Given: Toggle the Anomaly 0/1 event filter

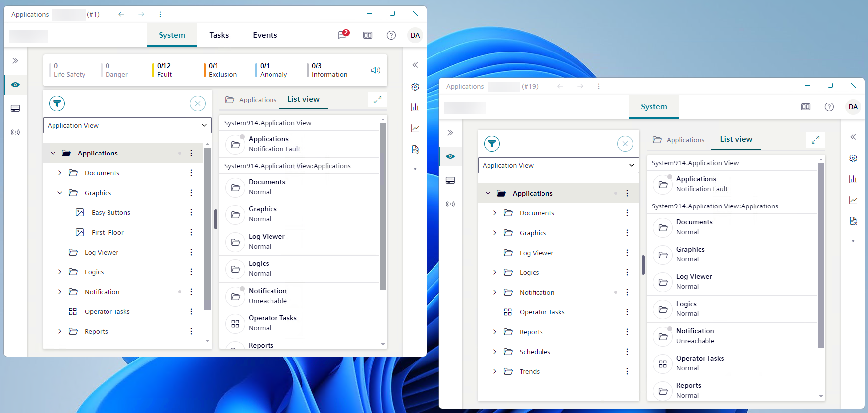Looking at the screenshot, I should click(x=273, y=70).
